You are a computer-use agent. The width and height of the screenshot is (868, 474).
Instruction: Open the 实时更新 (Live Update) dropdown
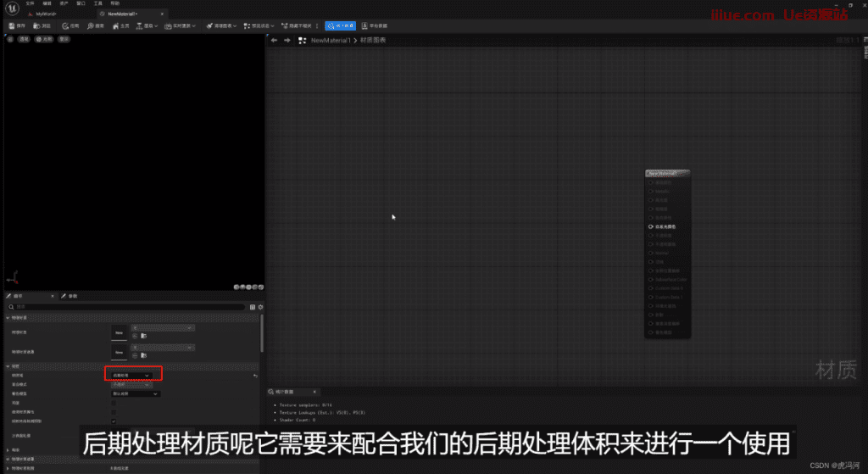[180, 26]
